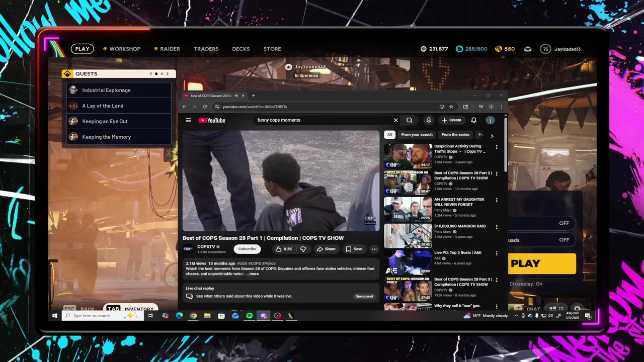
Task: Open the WORKSHOP tab
Action: click(x=122, y=49)
